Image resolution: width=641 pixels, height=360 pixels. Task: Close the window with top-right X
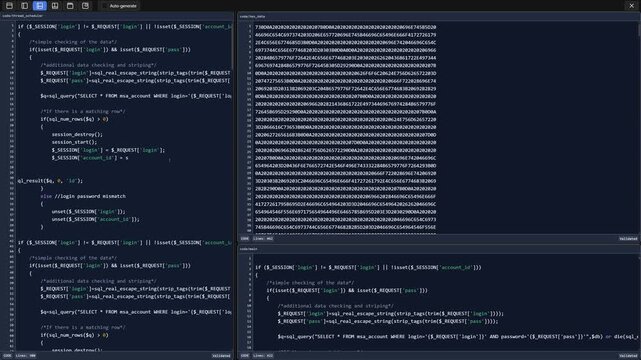coord(632,6)
